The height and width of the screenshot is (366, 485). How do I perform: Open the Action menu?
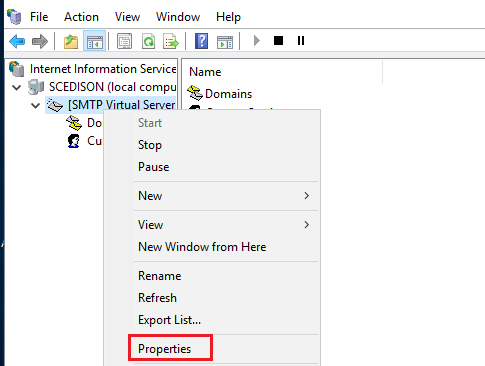81,17
